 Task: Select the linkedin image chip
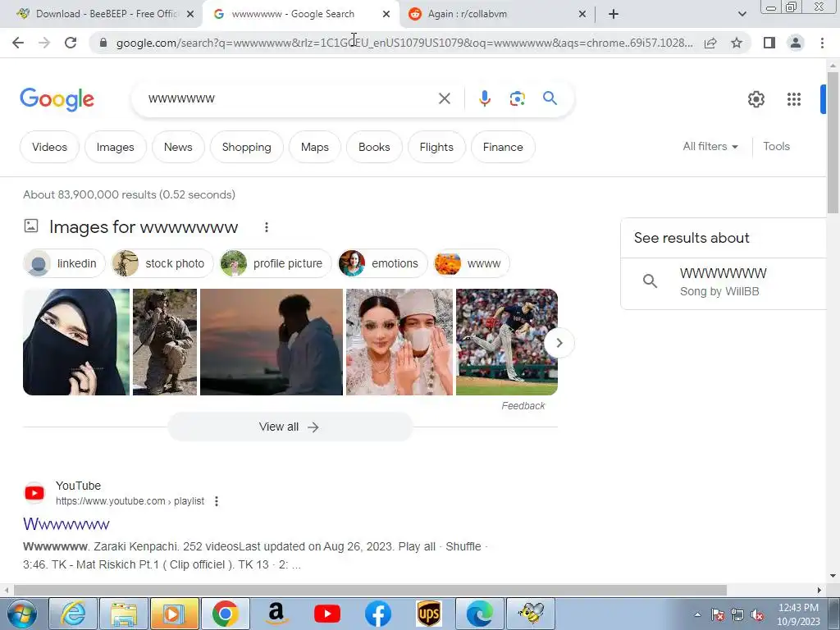coord(64,263)
